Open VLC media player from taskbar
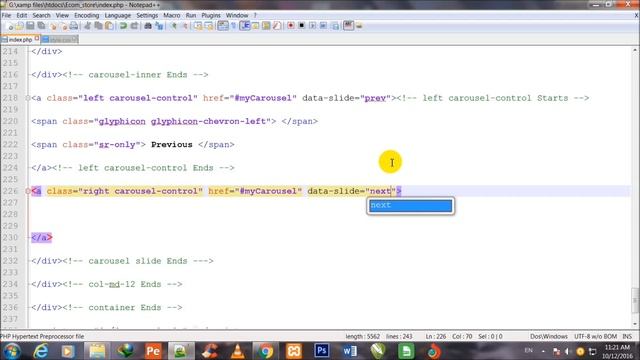Screen dimensions: 640x360 pos(238,351)
